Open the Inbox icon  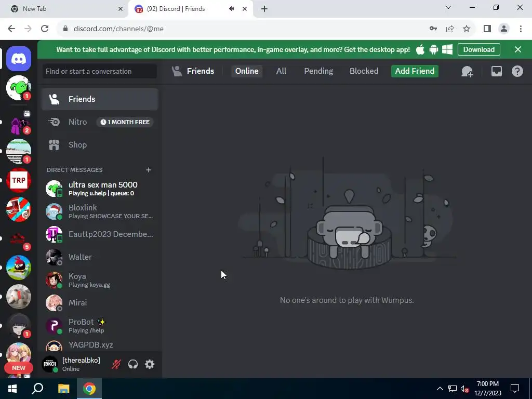click(x=496, y=71)
